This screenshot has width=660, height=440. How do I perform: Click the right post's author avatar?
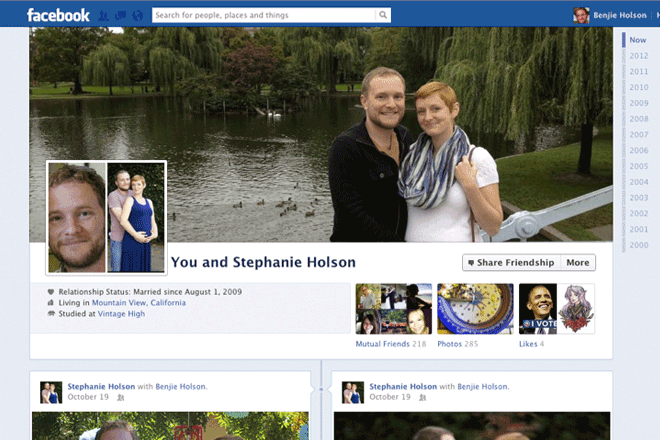pos(352,391)
